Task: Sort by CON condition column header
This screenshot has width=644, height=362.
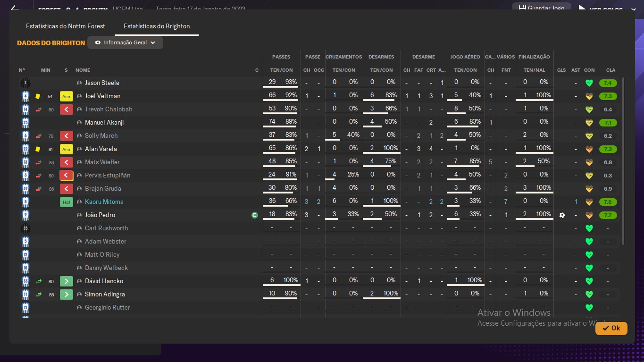Action: coord(589,70)
